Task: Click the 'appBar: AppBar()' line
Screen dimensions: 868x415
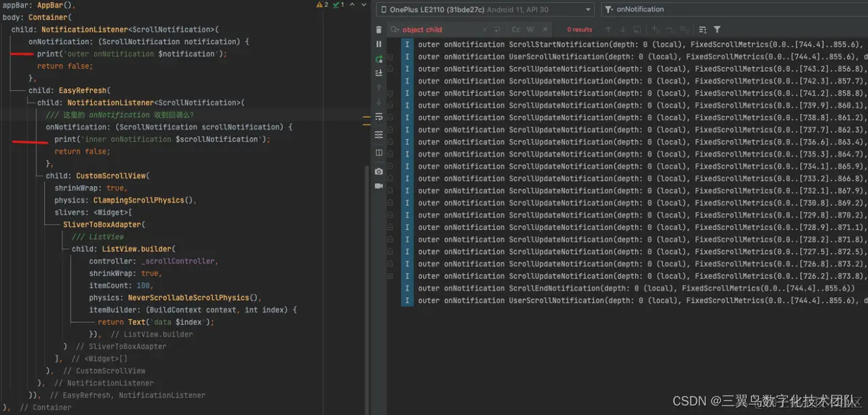Action: [x=40, y=5]
